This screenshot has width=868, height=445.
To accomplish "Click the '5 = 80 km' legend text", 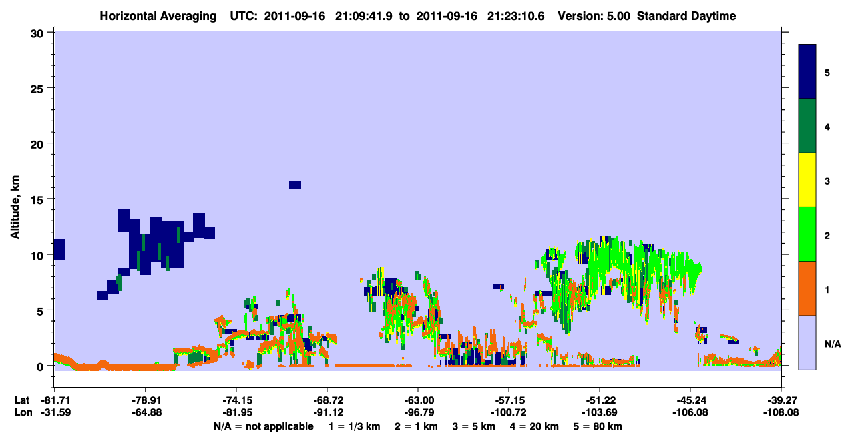I will [x=599, y=426].
